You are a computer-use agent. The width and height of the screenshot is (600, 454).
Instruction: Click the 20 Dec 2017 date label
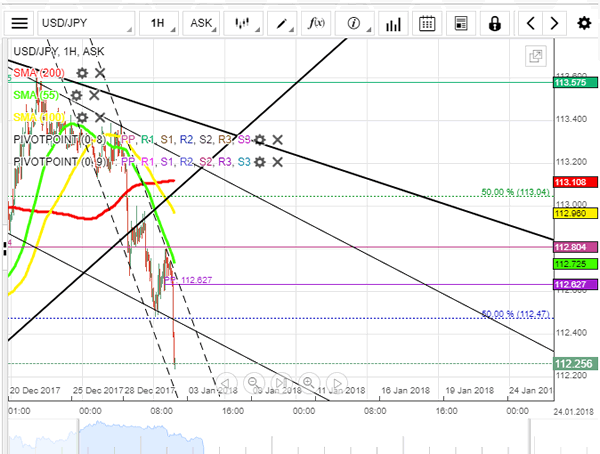click(x=35, y=390)
